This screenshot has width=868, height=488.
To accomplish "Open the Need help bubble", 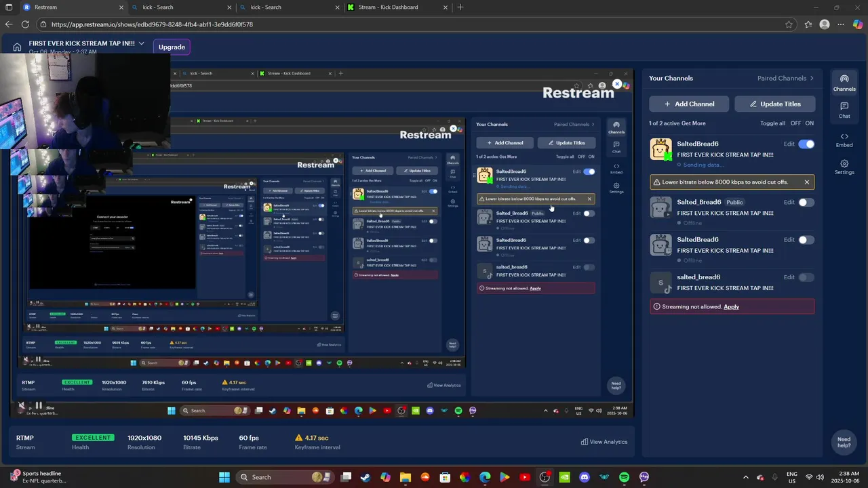I will click(x=844, y=442).
